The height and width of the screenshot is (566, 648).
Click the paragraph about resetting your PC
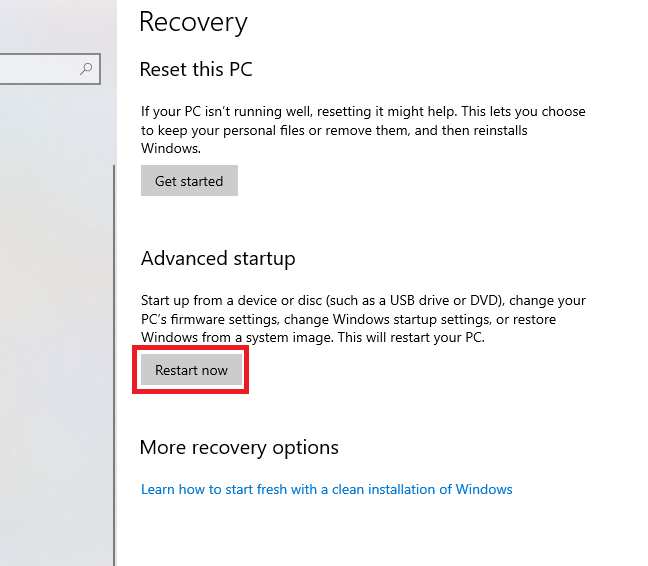(x=363, y=130)
